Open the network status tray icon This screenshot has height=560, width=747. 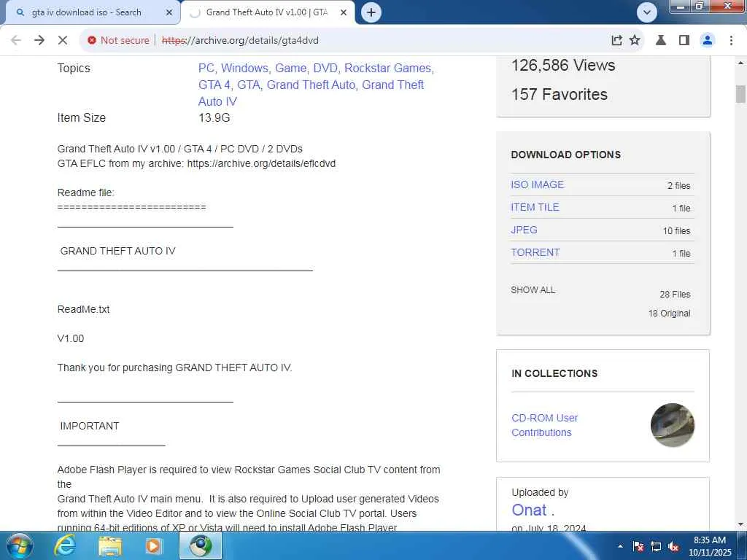click(656, 547)
